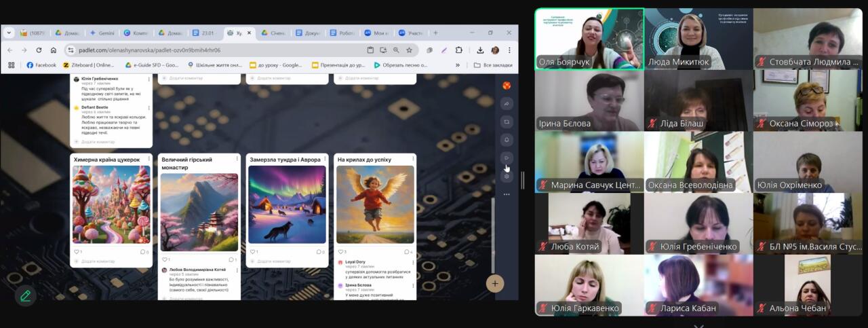Click the Padlet remake icon in sidebar
This screenshot has height=328, width=868.
507,122
